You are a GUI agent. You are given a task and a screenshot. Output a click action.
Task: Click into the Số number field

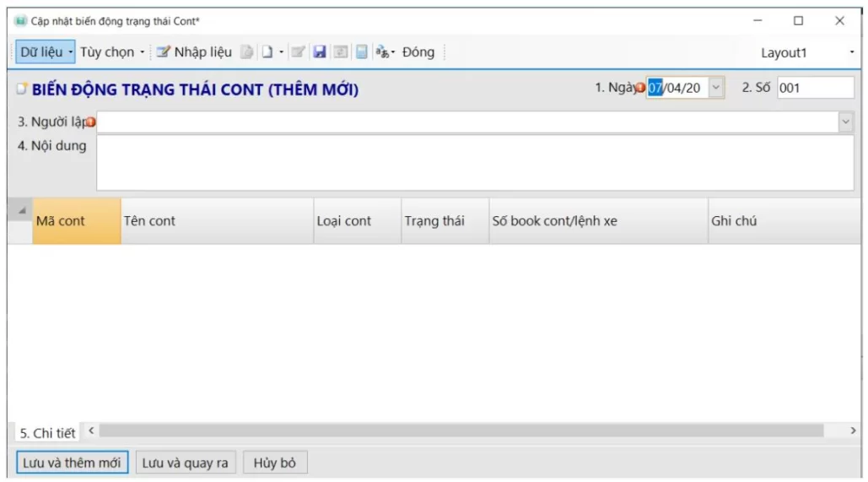tap(815, 88)
